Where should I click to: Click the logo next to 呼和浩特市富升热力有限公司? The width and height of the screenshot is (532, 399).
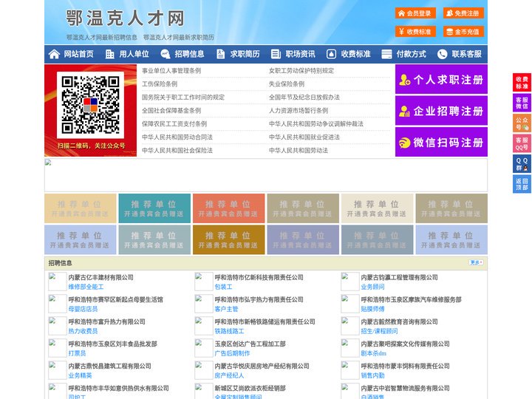[x=57, y=326]
